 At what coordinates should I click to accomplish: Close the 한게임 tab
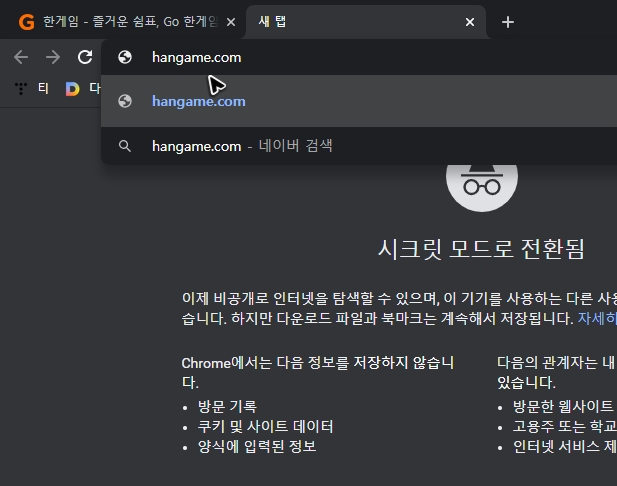pyautogui.click(x=231, y=22)
